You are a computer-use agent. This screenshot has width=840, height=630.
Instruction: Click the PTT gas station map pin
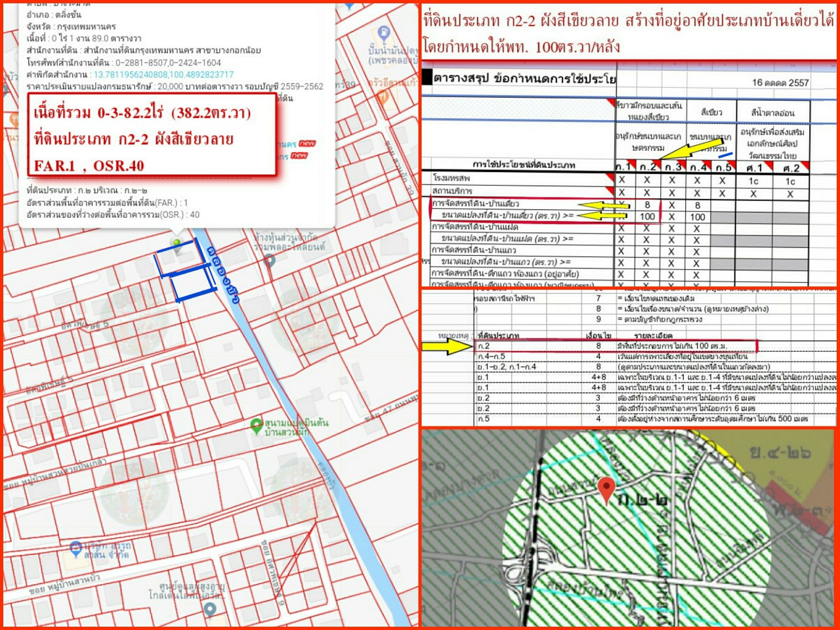point(384,32)
